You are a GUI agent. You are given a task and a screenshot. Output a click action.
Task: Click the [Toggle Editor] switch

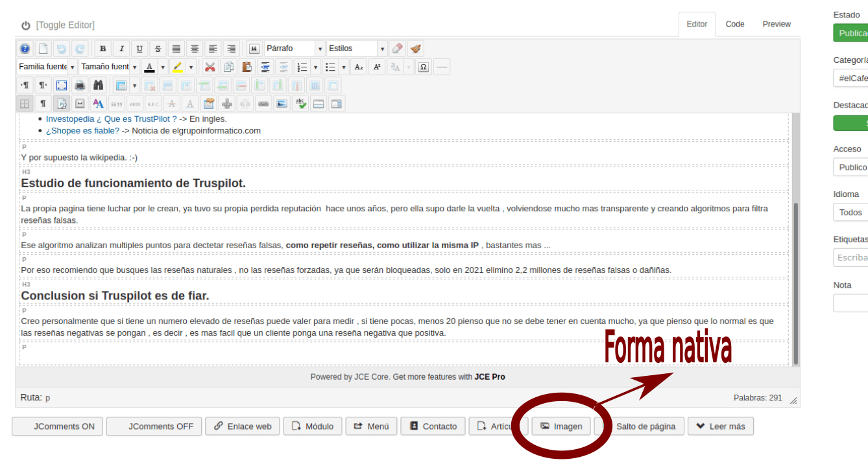coord(58,25)
